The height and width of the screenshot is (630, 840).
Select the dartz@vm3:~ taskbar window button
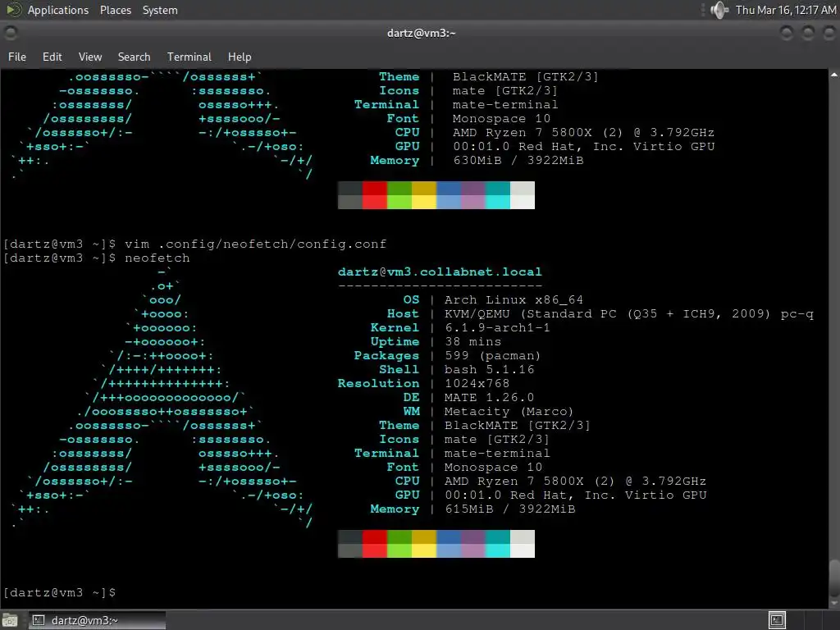click(x=97, y=620)
